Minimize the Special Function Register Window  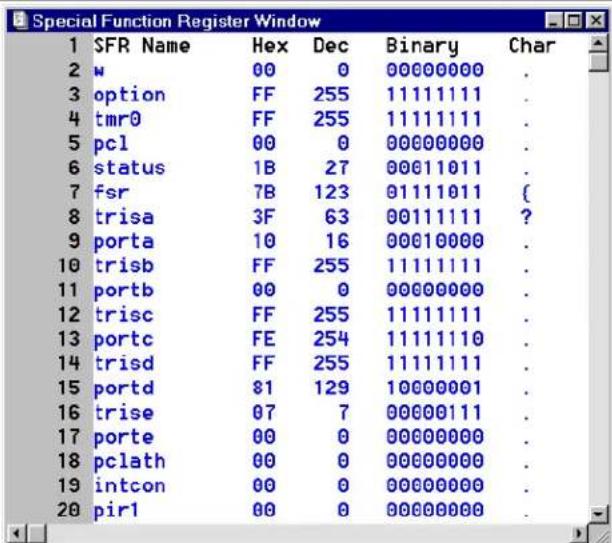[553, 21]
